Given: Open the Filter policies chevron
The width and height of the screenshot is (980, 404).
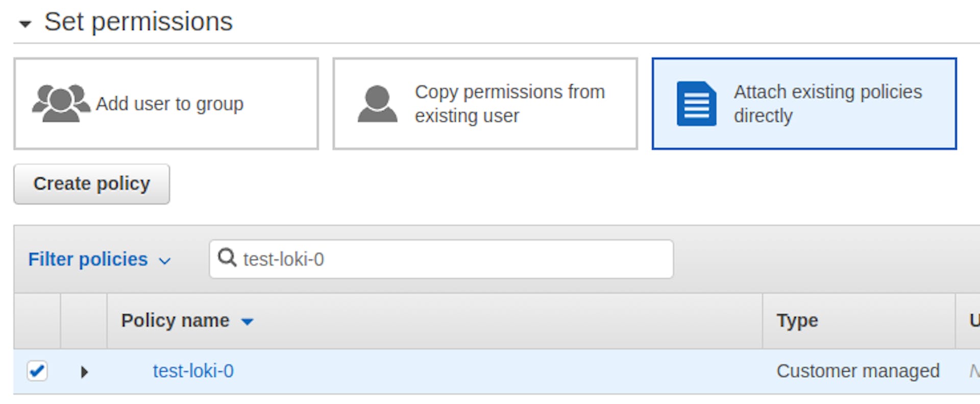Looking at the screenshot, I should click(164, 261).
